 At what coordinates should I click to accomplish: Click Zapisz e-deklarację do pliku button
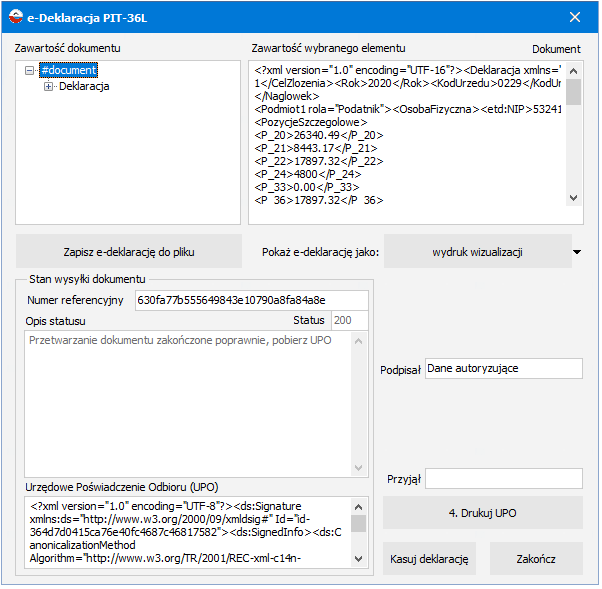coord(129,252)
